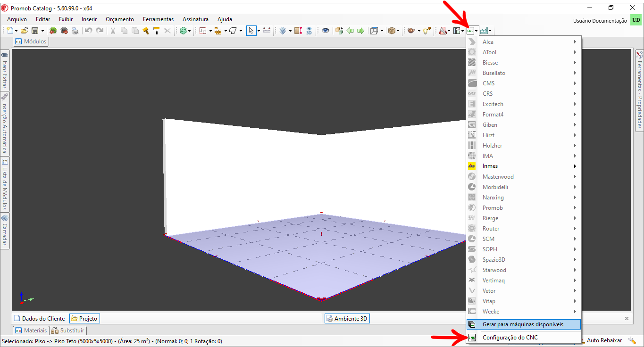644x347 pixels.
Task: Open dropdown arrow beside dollar icon
Action: pos(190,31)
